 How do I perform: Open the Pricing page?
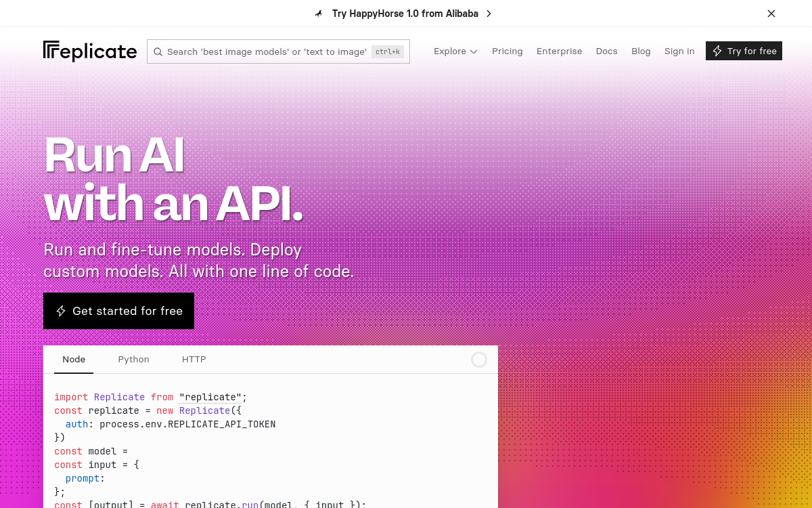point(507,51)
